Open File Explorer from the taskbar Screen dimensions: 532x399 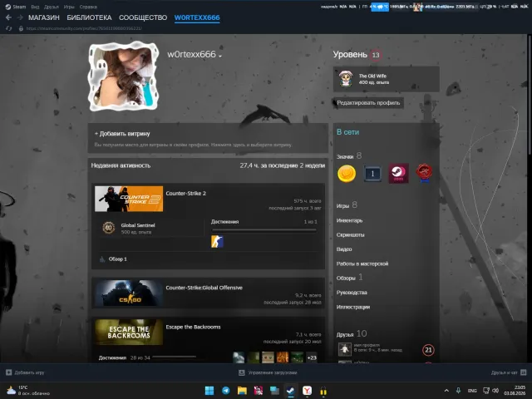(x=242, y=391)
